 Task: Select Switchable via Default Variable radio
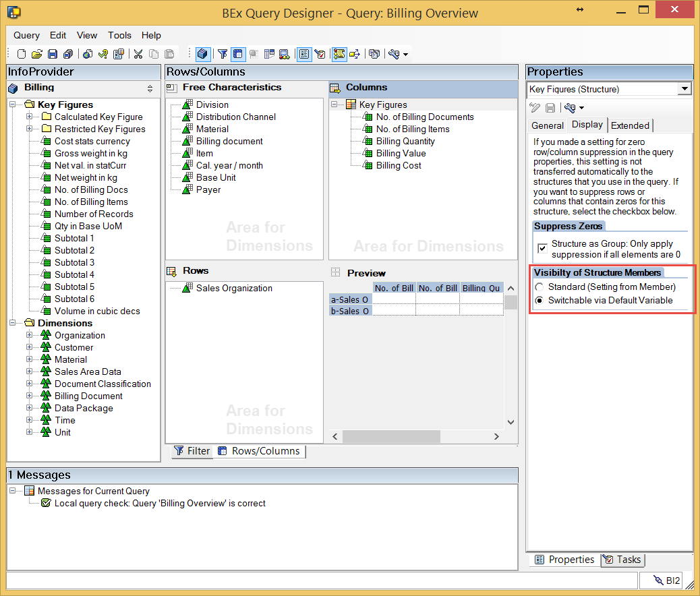tap(539, 301)
